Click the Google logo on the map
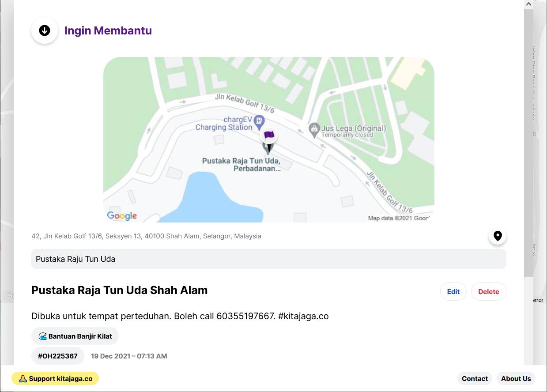The image size is (547, 392). click(x=122, y=216)
